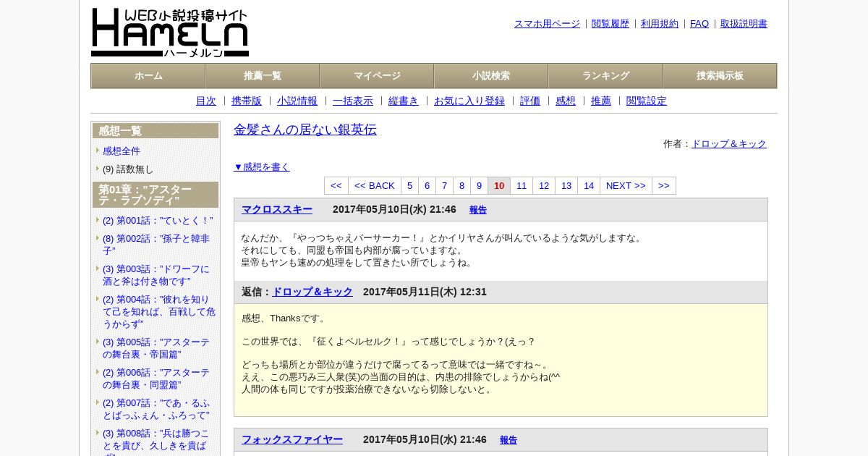Screen dimensions: 868x456
Task: Go to page 12 of comments
Action: (x=544, y=186)
